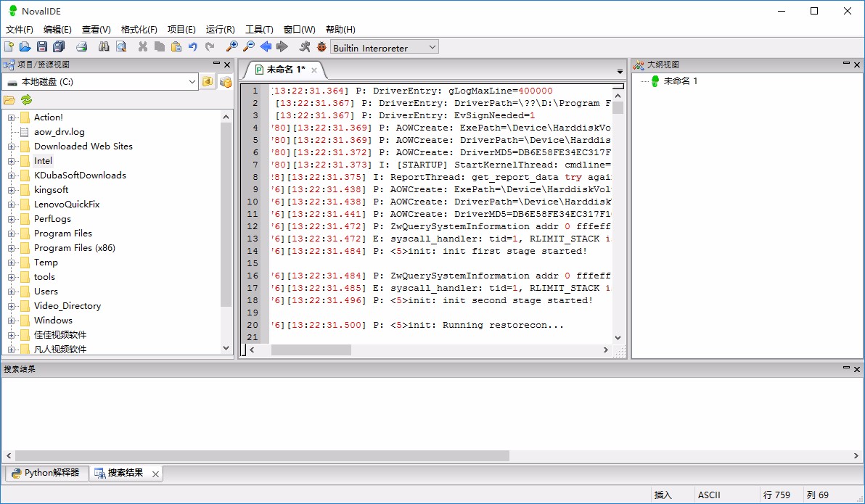Expand the Downloaded Web Sites folder
Image resolution: width=865 pixels, height=504 pixels.
click(10, 146)
